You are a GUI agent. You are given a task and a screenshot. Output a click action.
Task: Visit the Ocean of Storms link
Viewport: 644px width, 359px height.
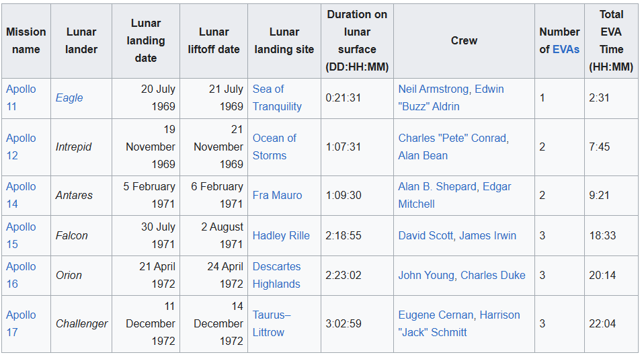coord(274,147)
